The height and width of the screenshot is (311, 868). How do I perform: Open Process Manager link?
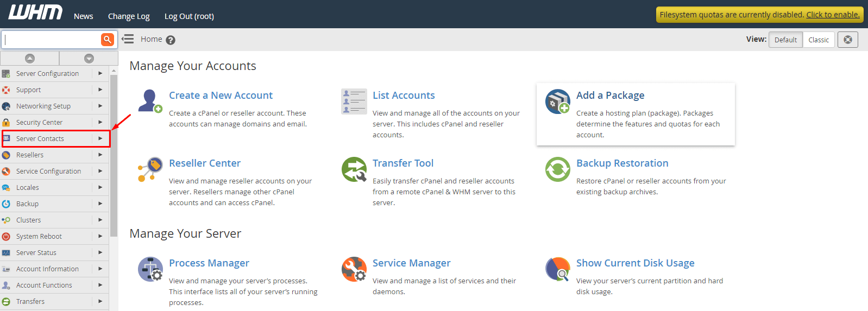[209, 263]
